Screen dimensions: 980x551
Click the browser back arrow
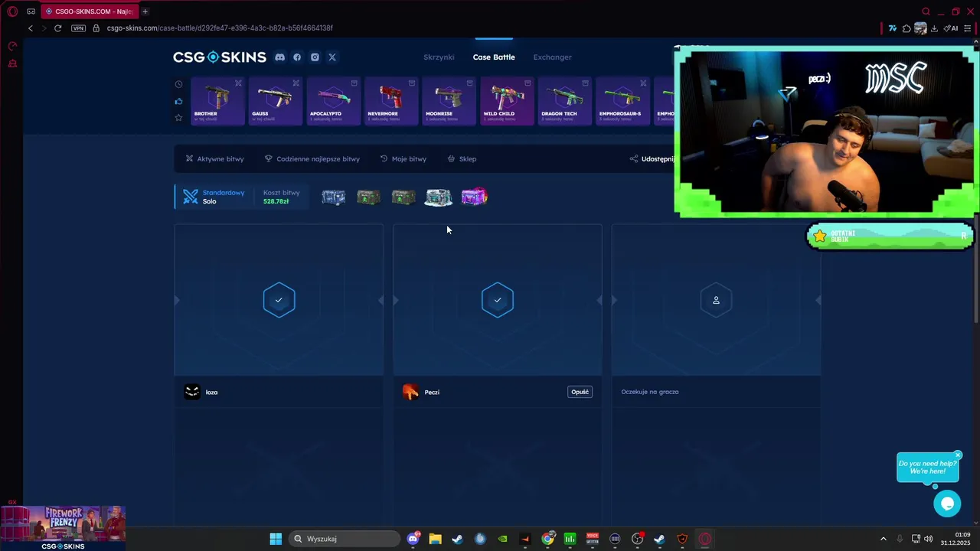tap(31, 28)
